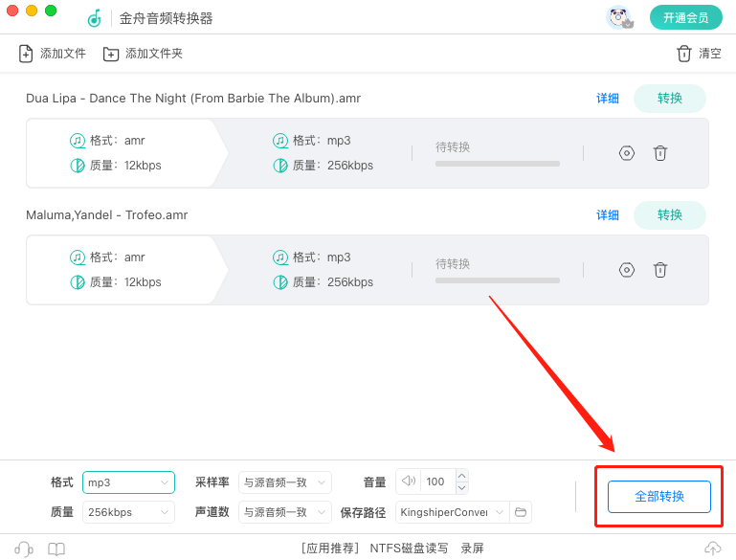Delete the Dua Lipa file via trash icon
This screenshot has height=560, width=736.
coord(660,153)
